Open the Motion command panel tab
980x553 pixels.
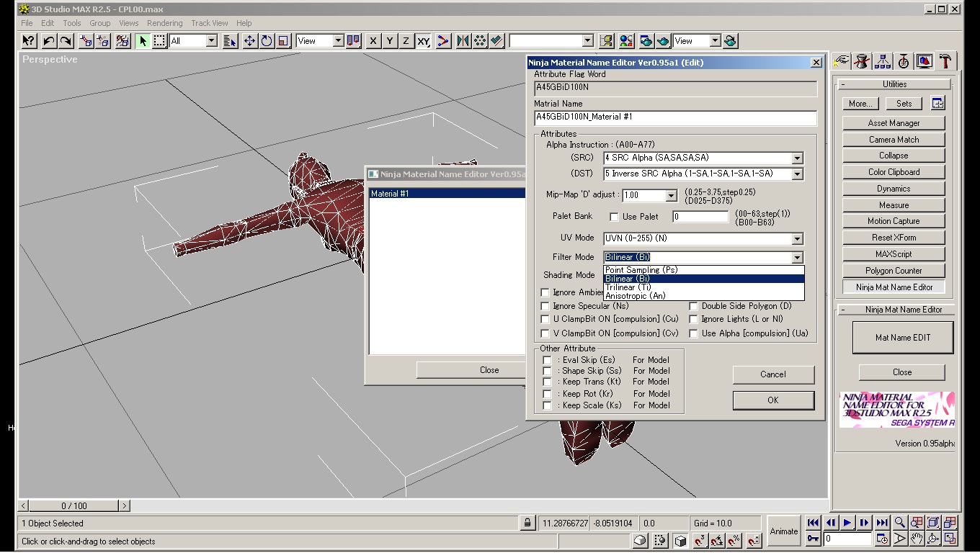click(x=904, y=62)
